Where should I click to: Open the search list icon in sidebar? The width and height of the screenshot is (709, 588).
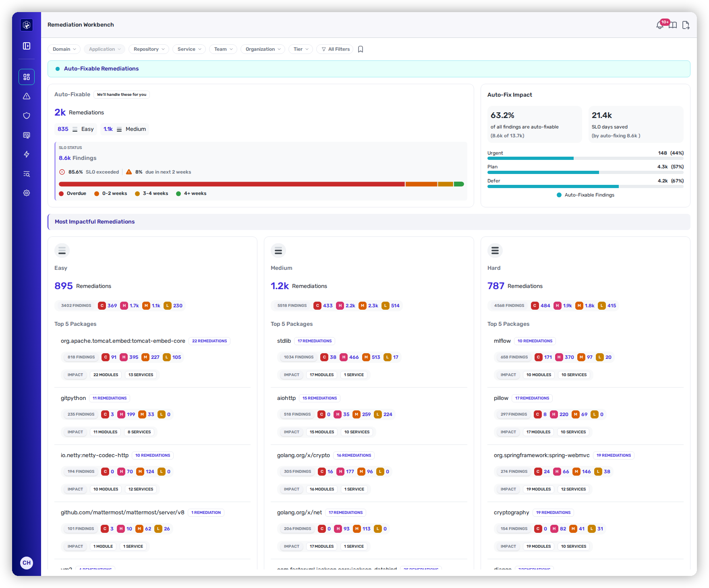point(27,174)
